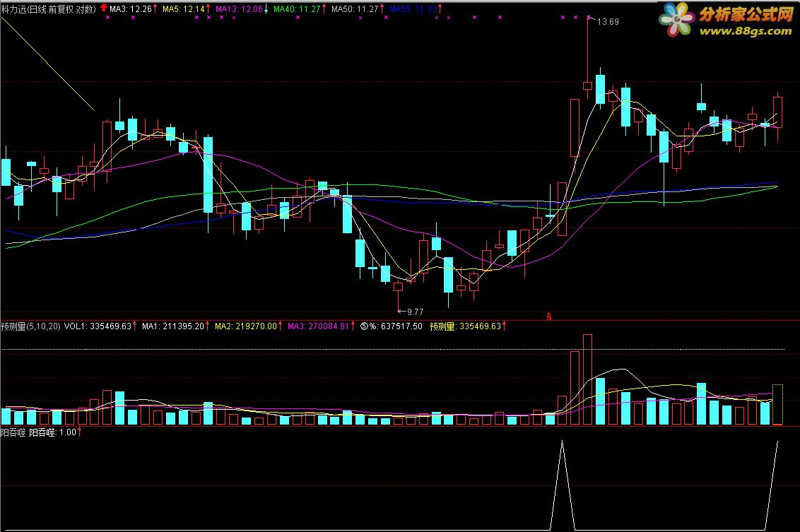This screenshot has height=532, width=800.
Task: Click the yellow 预测量: 335469.63 readout
Action: 465,326
